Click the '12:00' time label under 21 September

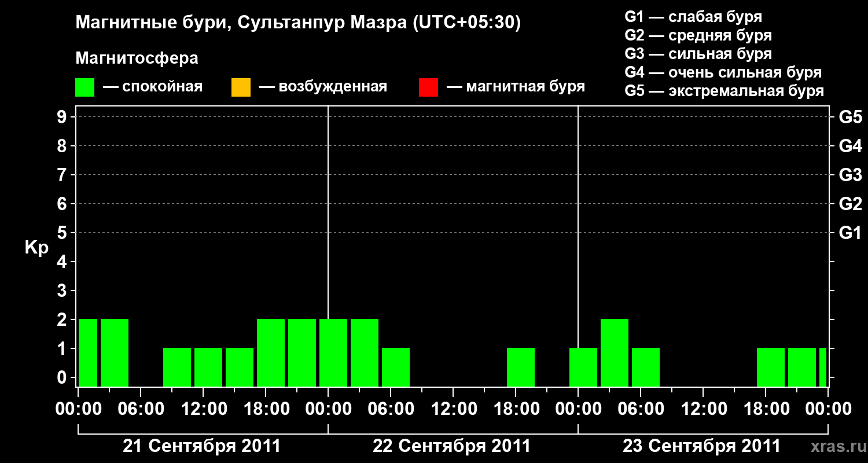[203, 410]
